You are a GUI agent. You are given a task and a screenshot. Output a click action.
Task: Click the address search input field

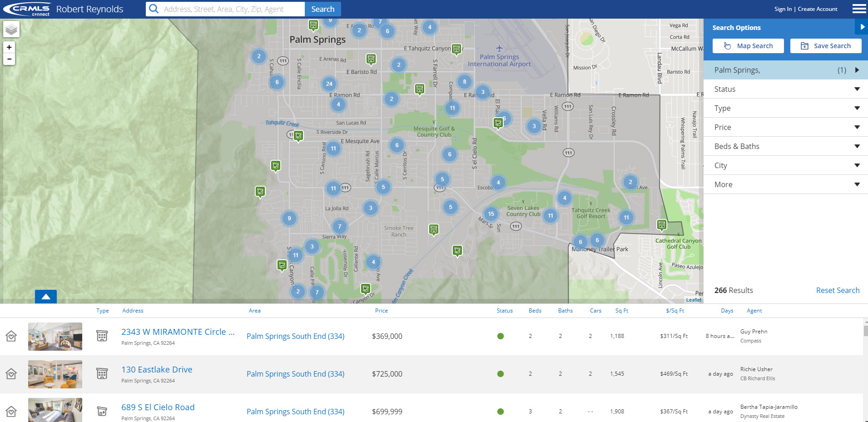tap(232, 9)
